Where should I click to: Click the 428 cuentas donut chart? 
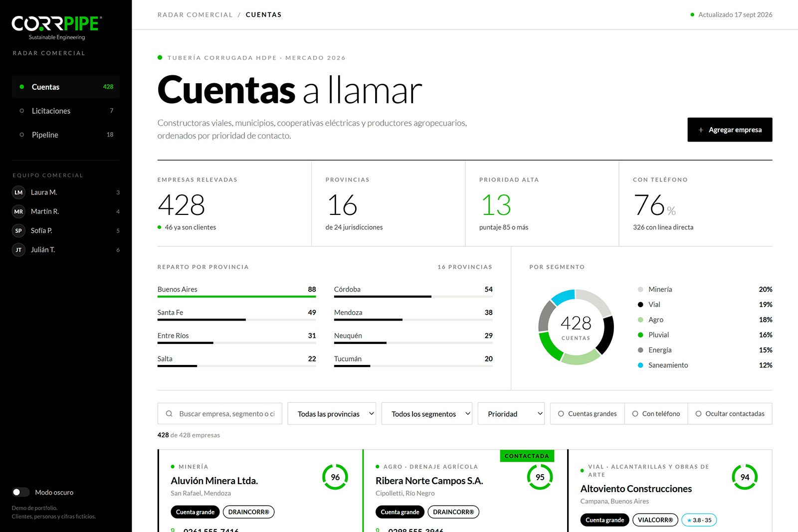(576, 327)
